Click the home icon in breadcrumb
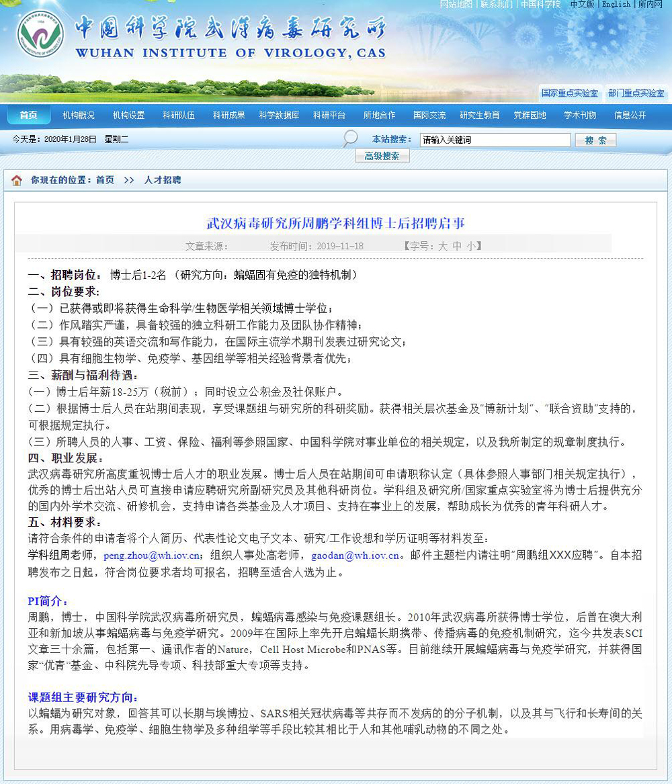672x784 pixels. click(17, 181)
